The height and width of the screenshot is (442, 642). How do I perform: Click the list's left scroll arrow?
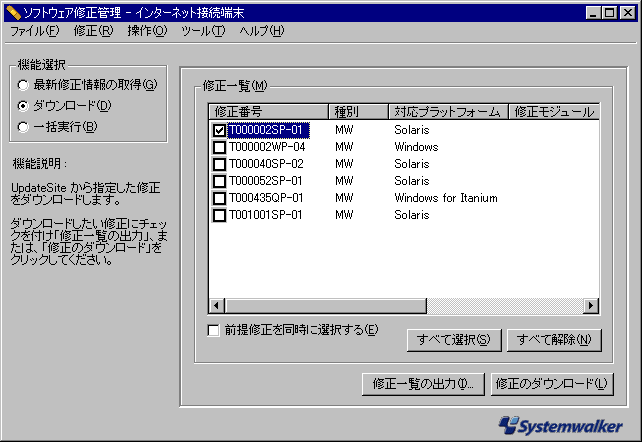click(217, 306)
